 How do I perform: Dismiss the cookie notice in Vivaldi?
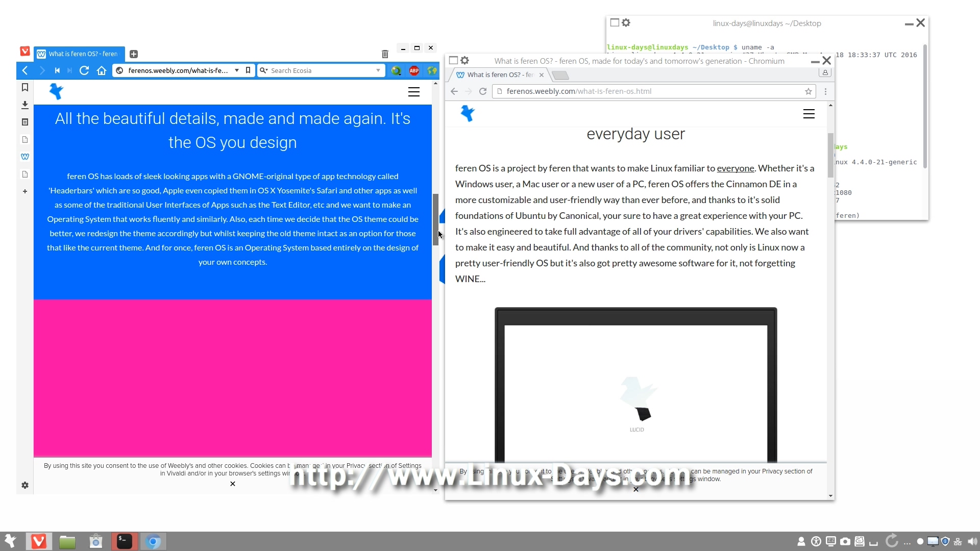[x=233, y=484]
